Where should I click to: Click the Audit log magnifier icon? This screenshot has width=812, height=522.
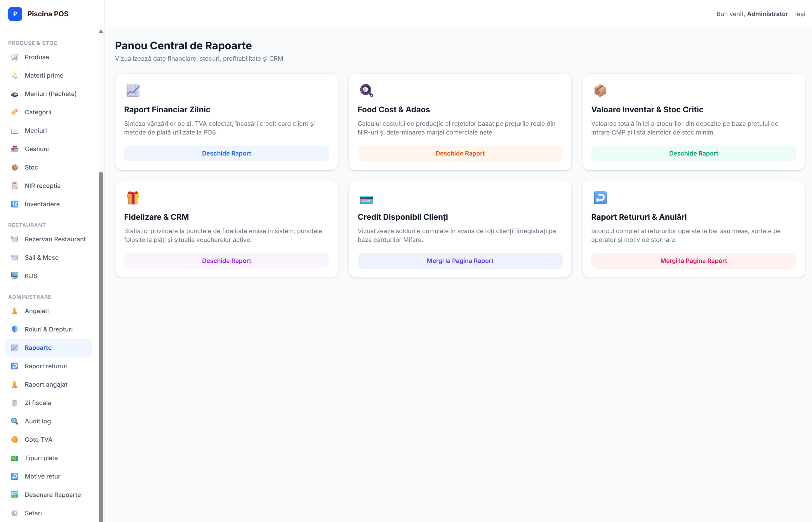point(15,421)
